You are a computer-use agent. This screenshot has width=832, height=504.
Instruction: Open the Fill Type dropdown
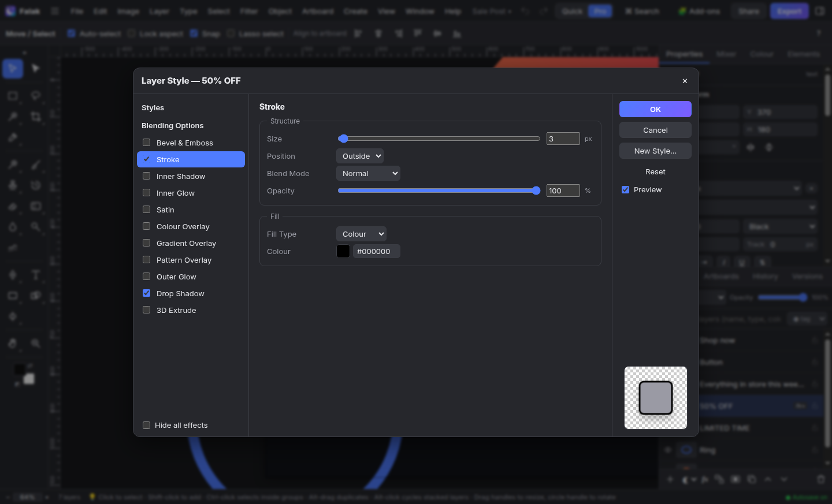(361, 234)
